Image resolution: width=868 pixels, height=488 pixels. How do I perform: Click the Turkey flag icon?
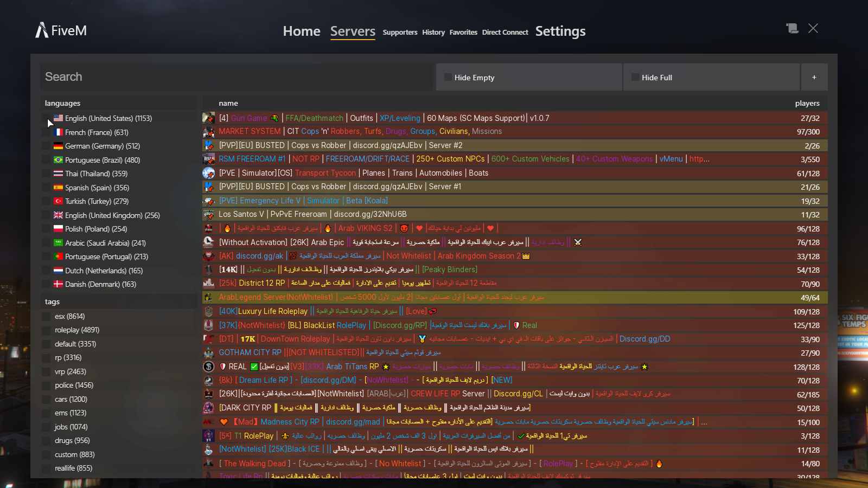[58, 201]
